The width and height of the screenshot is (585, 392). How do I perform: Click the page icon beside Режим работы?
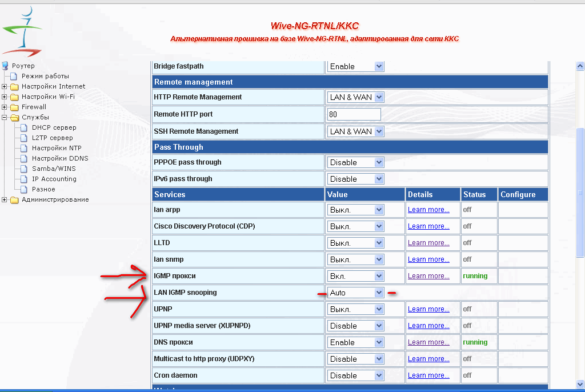(x=14, y=76)
